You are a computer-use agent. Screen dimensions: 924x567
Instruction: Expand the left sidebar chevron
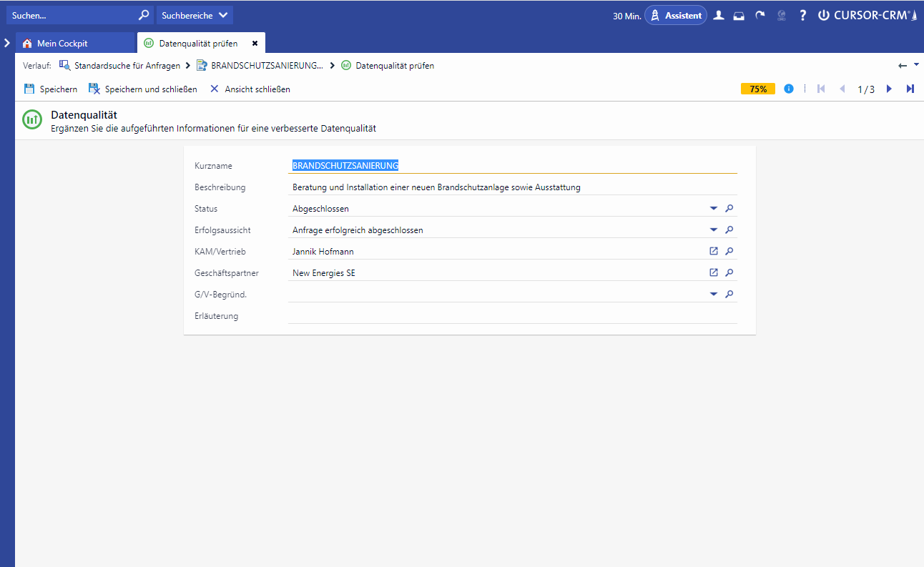pyautogui.click(x=6, y=43)
